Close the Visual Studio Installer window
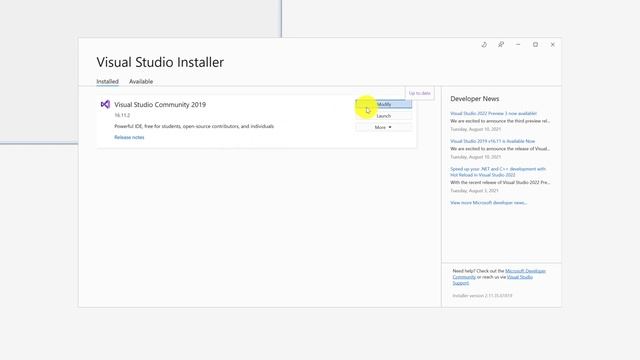 pos(553,44)
